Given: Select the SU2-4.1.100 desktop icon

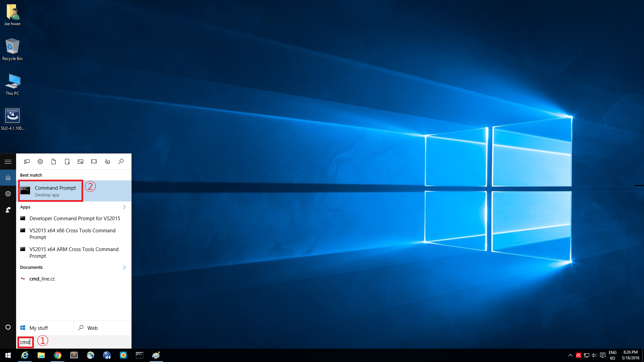Looking at the screenshot, I should (12, 119).
